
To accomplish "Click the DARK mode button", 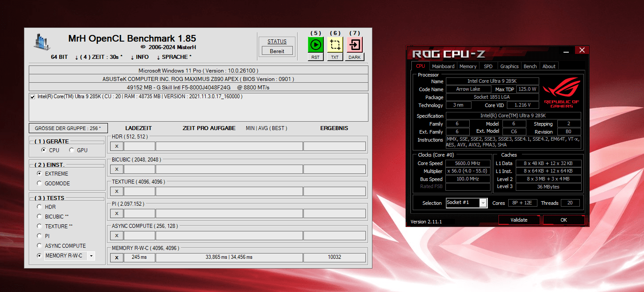I will [355, 57].
